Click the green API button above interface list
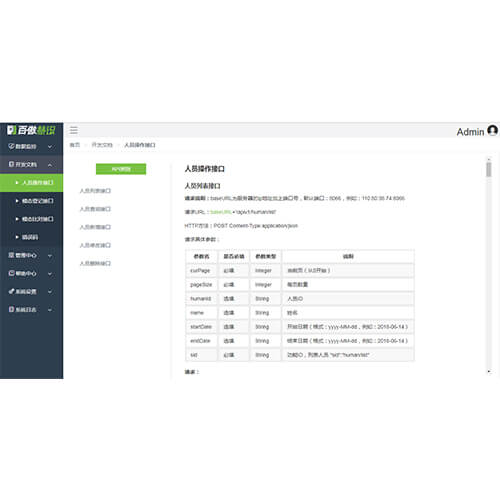Image resolution: width=500 pixels, height=500 pixels. pyautogui.click(x=121, y=169)
